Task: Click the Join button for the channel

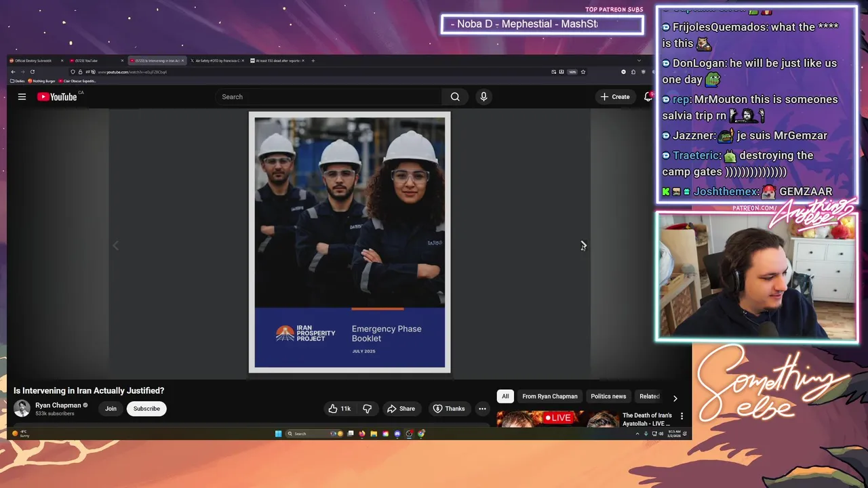Action: 111,409
